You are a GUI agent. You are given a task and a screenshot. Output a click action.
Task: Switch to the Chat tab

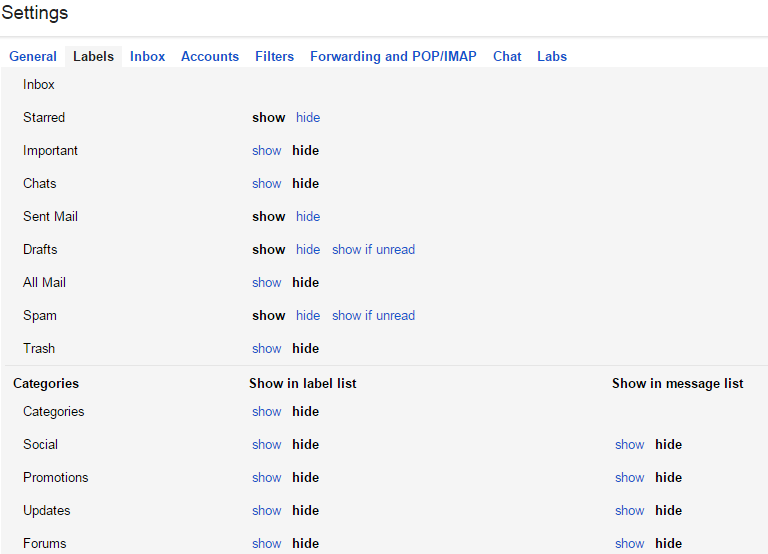coord(507,57)
